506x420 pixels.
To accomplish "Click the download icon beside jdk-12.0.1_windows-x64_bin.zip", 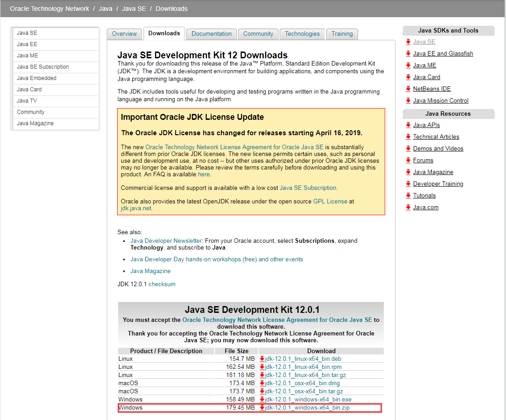I will click(263, 407).
